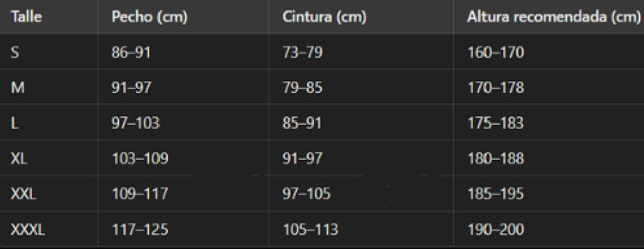Image resolution: width=644 pixels, height=249 pixels.
Task: Select the XXL size cell
Action: (x=23, y=194)
